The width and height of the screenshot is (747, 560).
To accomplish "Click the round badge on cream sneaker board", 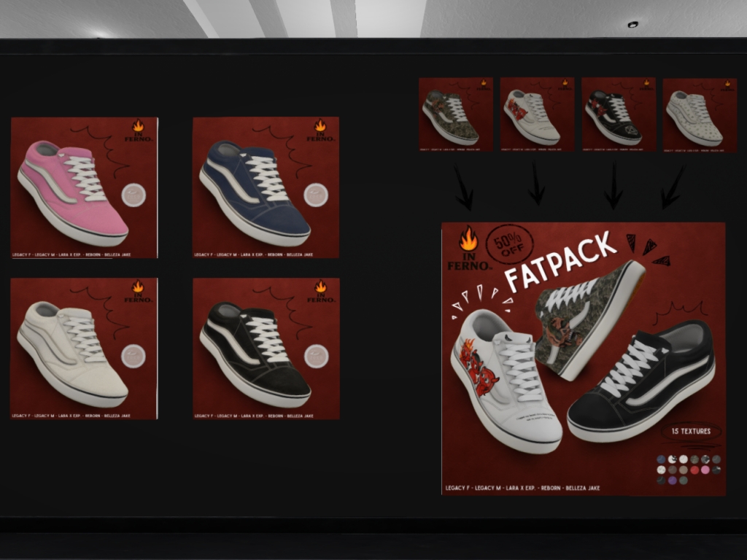I will (x=133, y=356).
